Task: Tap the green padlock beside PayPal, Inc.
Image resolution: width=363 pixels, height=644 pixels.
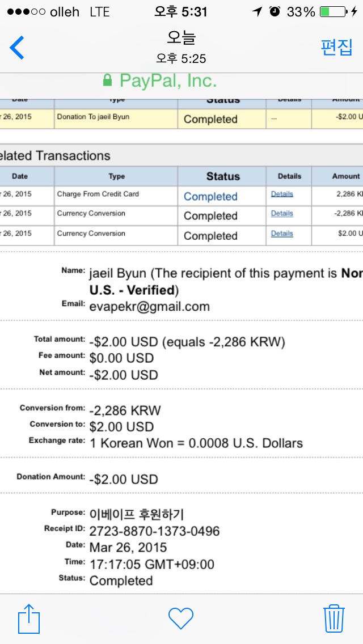Action: [x=107, y=81]
